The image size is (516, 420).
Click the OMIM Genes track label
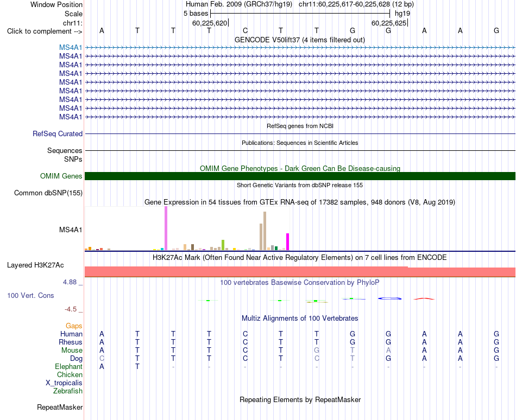[61, 176]
